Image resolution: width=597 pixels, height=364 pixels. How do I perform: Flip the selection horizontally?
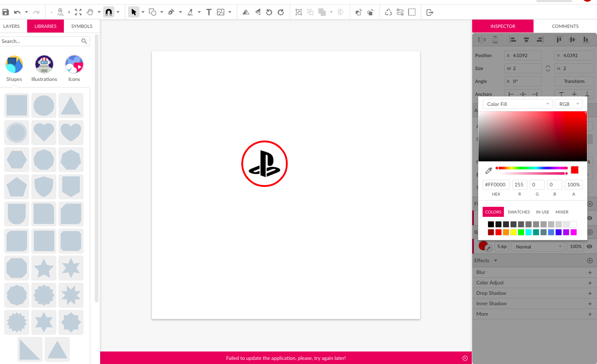coord(245,12)
